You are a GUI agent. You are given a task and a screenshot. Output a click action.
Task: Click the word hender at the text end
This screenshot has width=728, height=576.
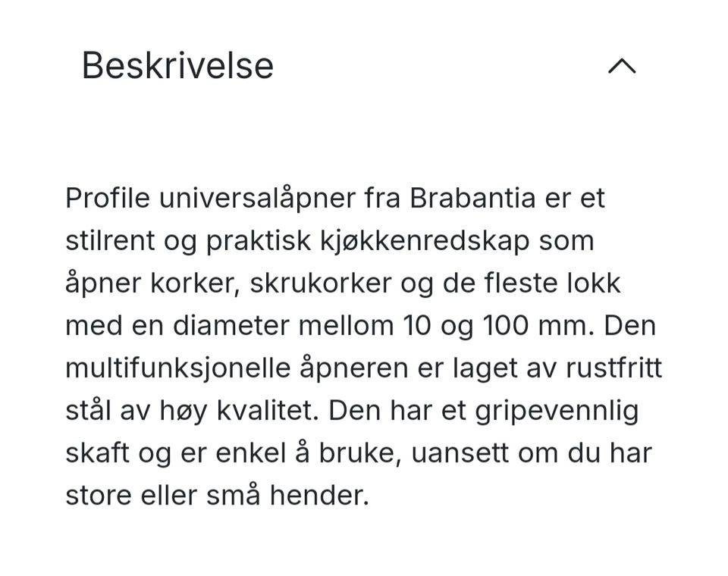pyautogui.click(x=319, y=496)
